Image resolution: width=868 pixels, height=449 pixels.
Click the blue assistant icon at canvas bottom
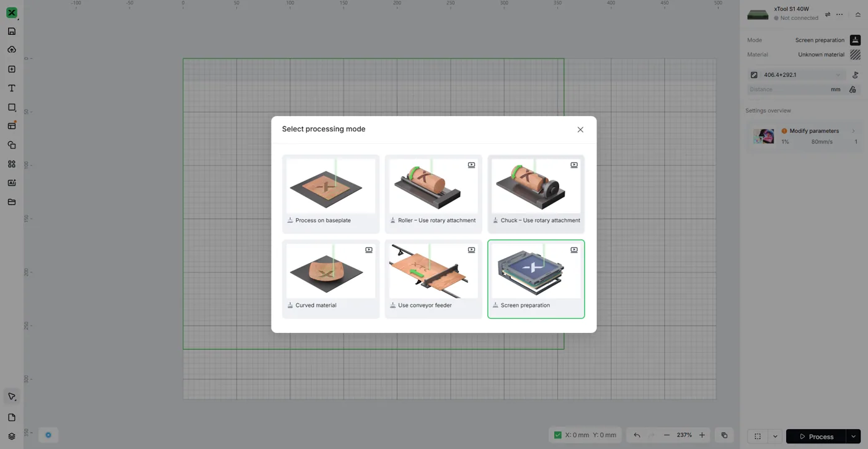pos(48,435)
